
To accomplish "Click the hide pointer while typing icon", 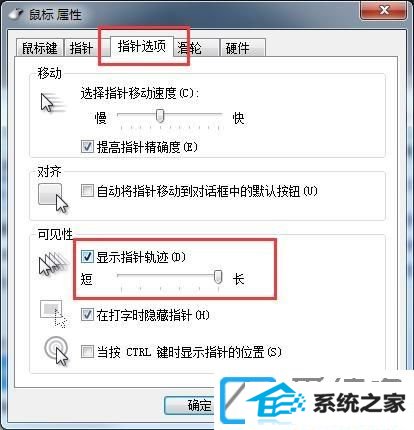I will [54, 314].
